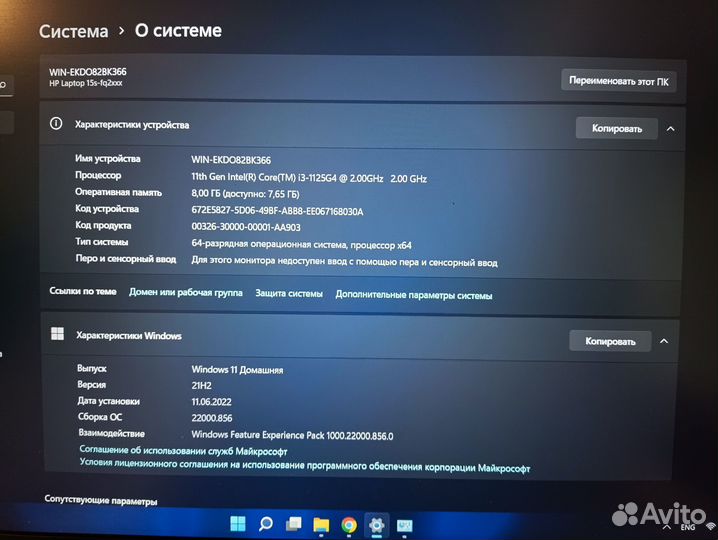The height and width of the screenshot is (540, 718).
Task: Click Имя устройства label
Action: click(x=108, y=158)
